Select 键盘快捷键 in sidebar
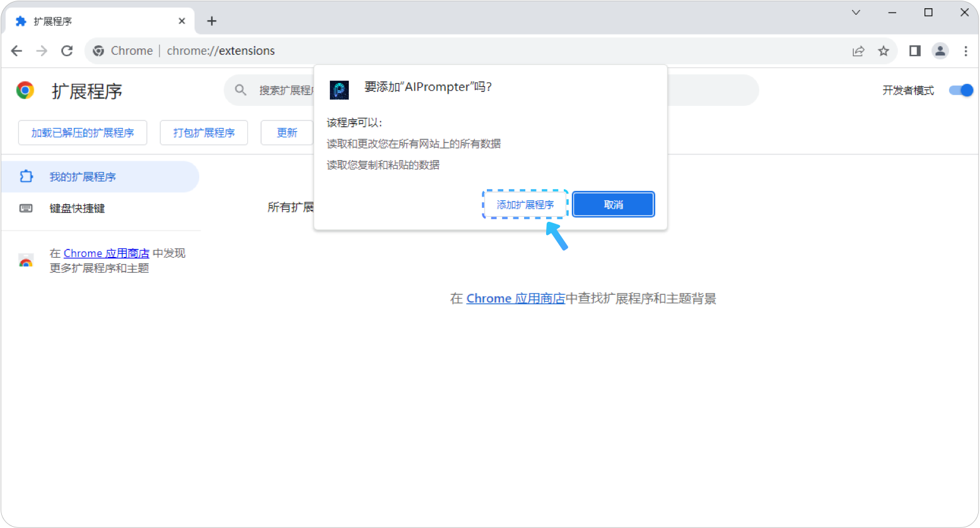Image resolution: width=980 pixels, height=528 pixels. point(100,209)
